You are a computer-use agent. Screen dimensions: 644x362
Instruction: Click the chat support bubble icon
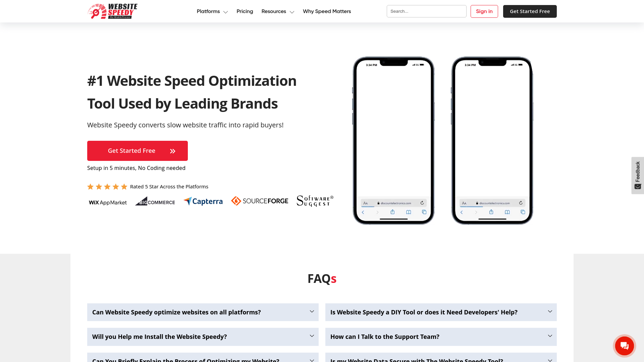[625, 346]
